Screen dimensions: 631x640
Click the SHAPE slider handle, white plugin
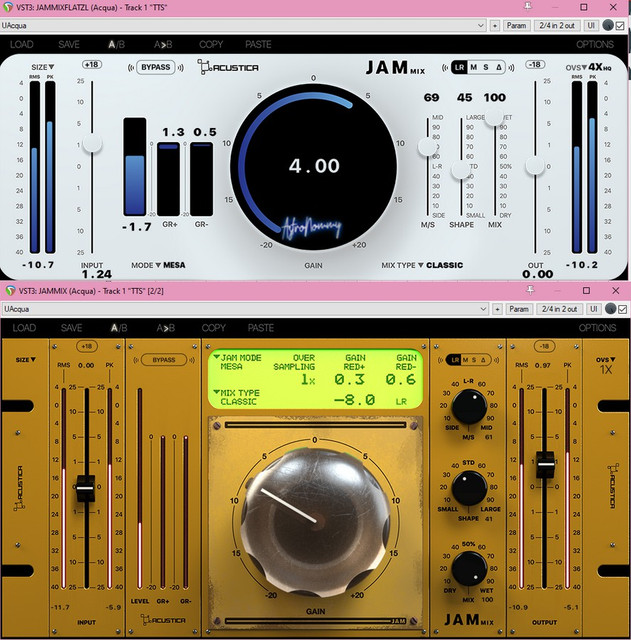[x=461, y=170]
